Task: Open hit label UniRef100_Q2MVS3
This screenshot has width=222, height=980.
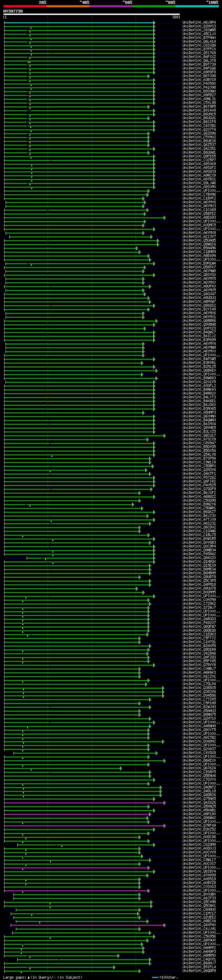Action: coord(199,27)
